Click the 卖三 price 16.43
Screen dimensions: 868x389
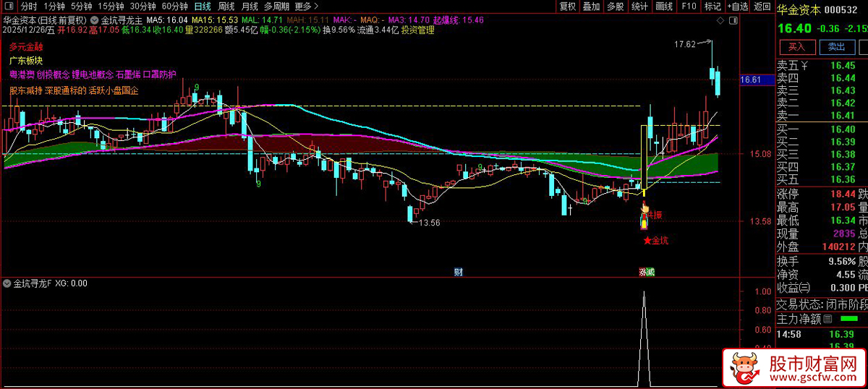click(x=843, y=90)
